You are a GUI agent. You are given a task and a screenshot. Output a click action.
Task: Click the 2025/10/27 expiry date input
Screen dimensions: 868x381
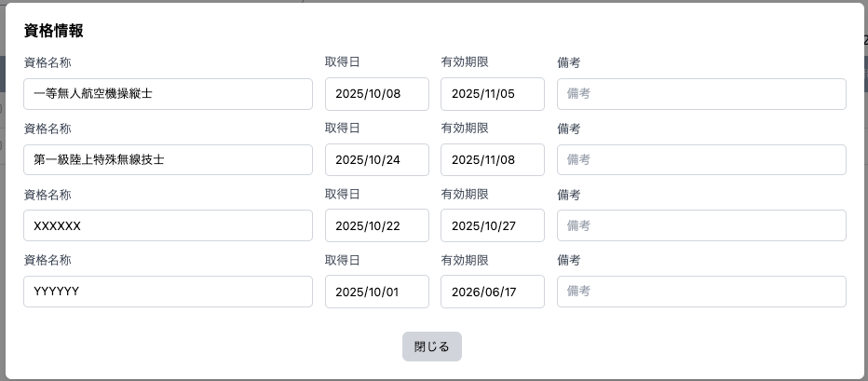(x=492, y=225)
